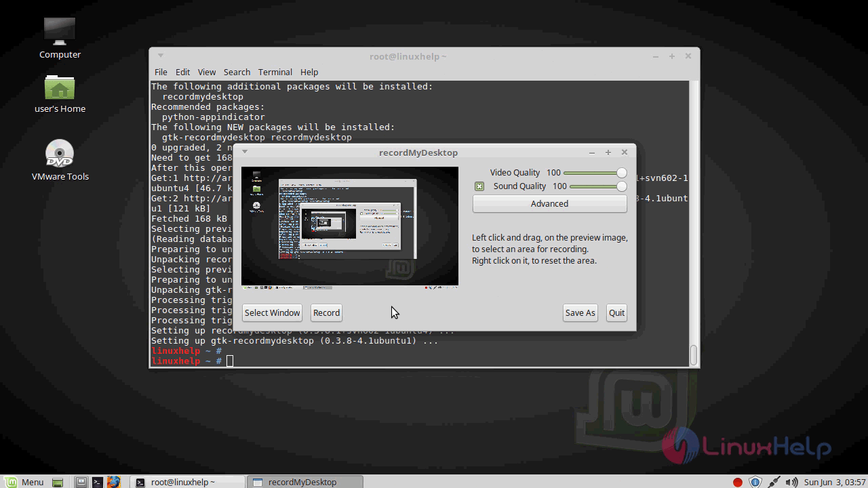868x488 pixels.
Task: Click the terminal vertical scrollbar handle
Action: click(694, 355)
